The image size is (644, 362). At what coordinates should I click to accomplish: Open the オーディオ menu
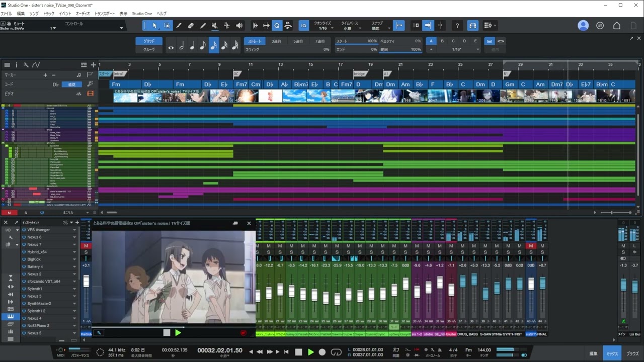(83, 14)
